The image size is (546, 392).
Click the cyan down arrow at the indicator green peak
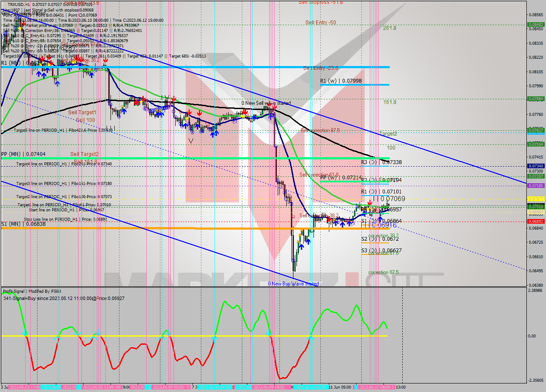click(x=268, y=334)
